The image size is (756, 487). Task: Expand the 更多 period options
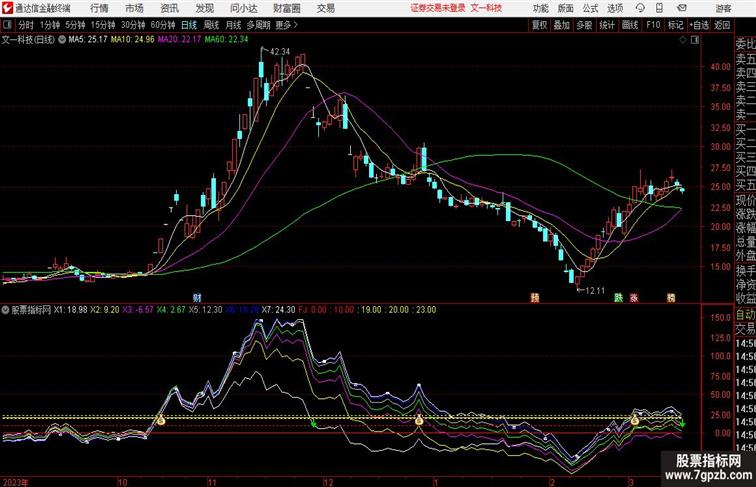click(286, 25)
